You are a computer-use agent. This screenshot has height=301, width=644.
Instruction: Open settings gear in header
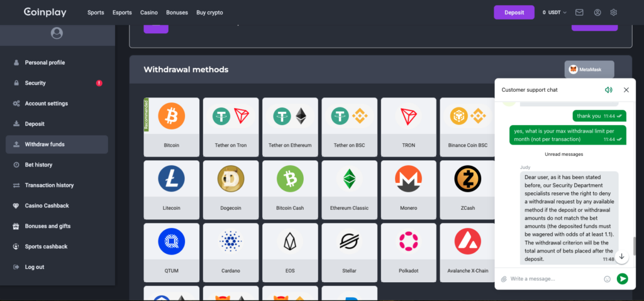tap(614, 13)
